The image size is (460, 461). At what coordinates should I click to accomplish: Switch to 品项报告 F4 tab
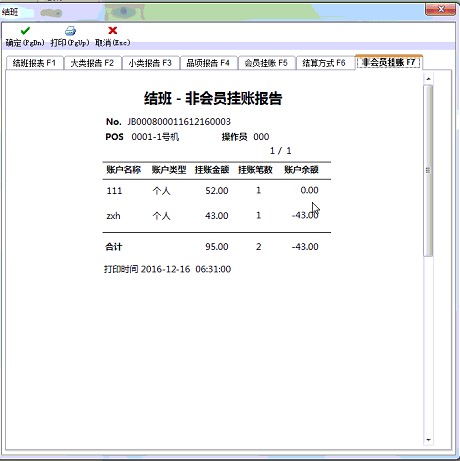tap(208, 63)
